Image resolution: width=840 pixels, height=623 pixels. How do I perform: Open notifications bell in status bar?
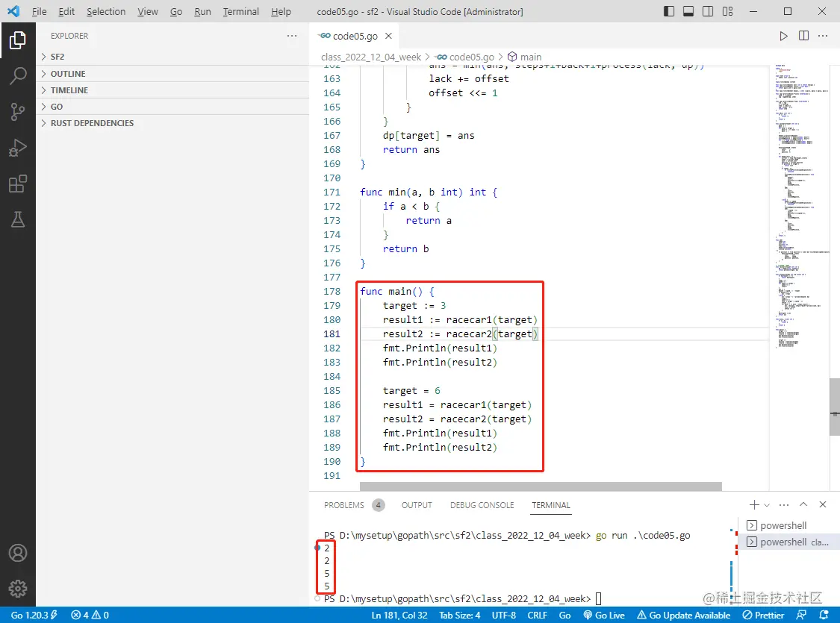824,615
